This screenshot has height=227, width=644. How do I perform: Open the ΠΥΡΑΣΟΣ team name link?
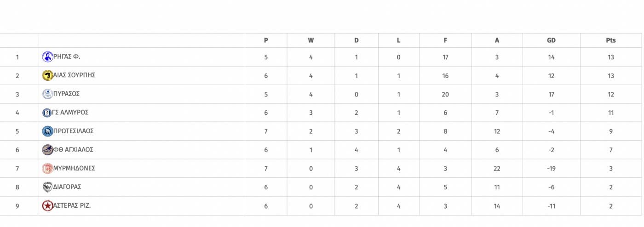(x=67, y=94)
